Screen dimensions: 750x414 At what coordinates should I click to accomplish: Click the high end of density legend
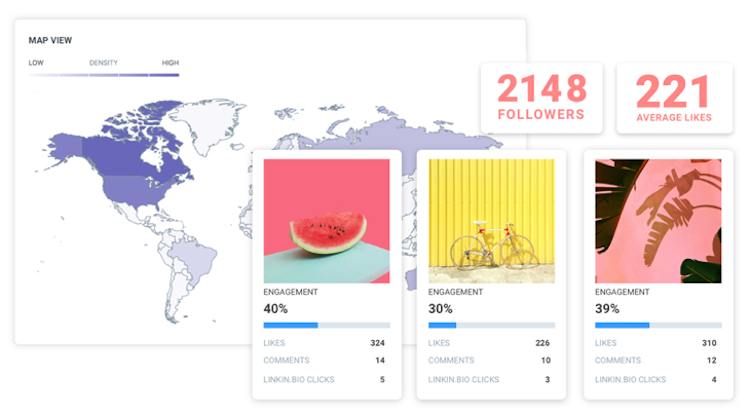click(164, 75)
